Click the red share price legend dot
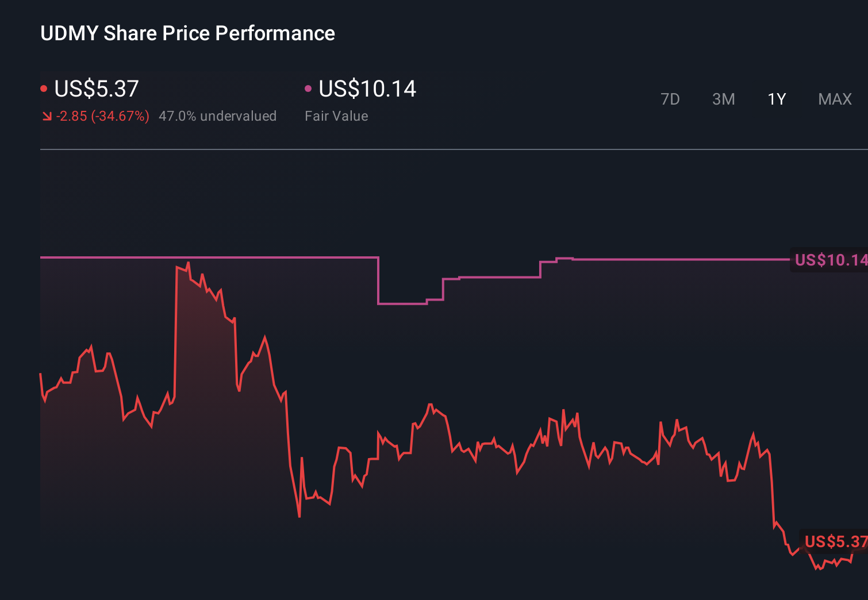 [x=45, y=88]
